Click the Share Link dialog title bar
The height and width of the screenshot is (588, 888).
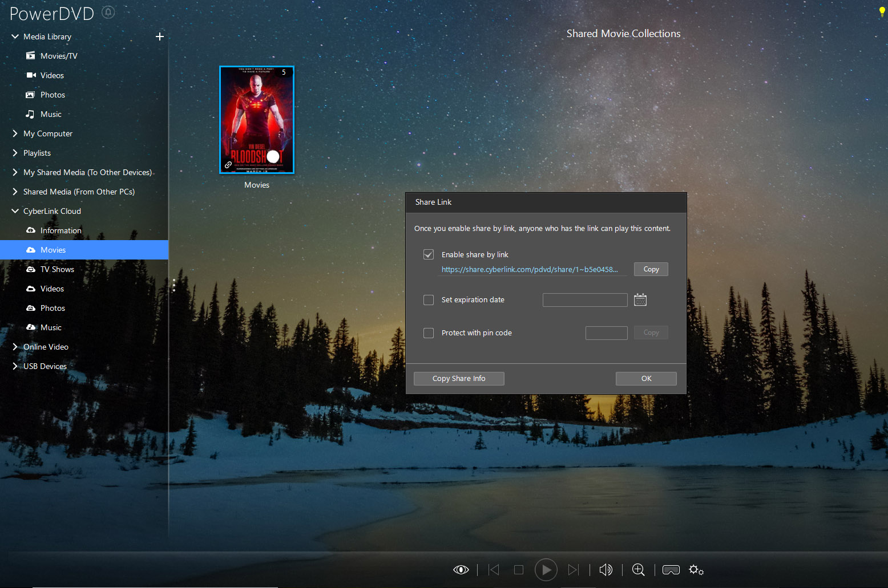click(546, 202)
